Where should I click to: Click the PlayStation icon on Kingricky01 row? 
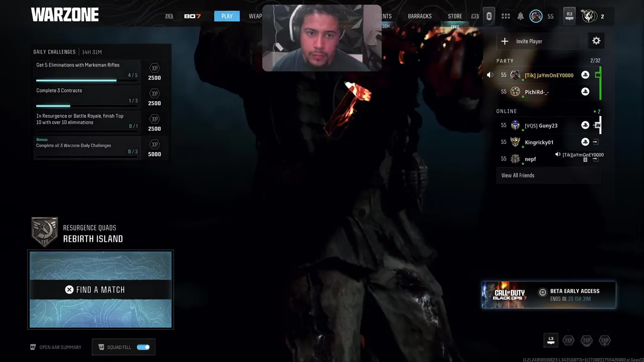click(585, 142)
